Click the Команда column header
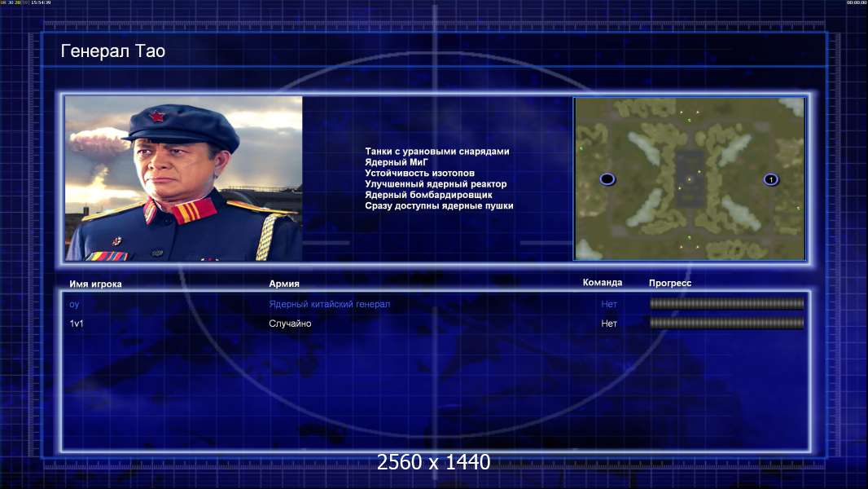This screenshot has height=489, width=868. pos(603,283)
